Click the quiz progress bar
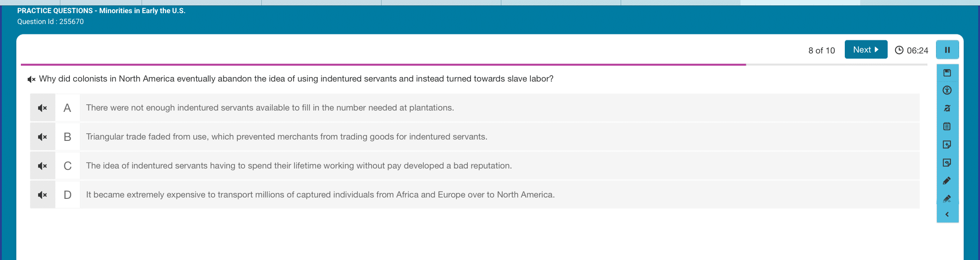The height and width of the screenshot is (260, 980). [474, 65]
